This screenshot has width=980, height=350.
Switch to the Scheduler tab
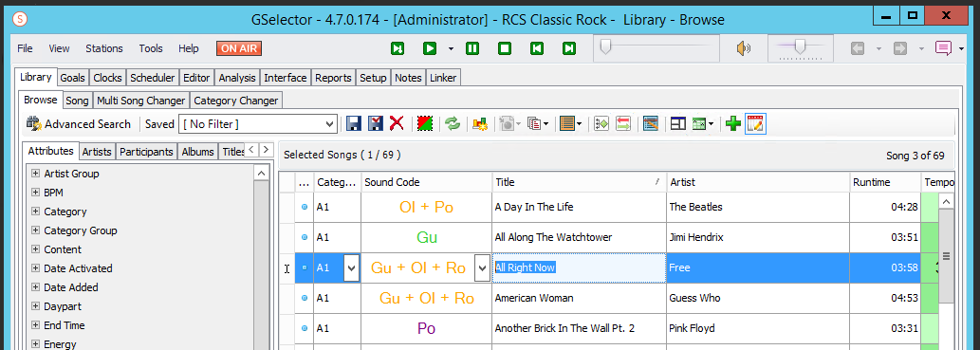[x=153, y=78]
